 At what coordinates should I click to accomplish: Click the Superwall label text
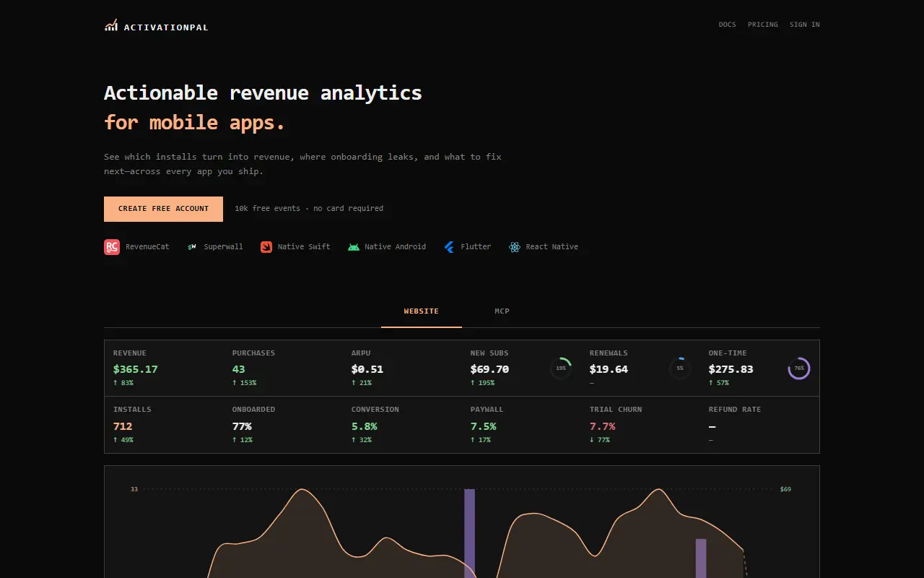pos(223,247)
